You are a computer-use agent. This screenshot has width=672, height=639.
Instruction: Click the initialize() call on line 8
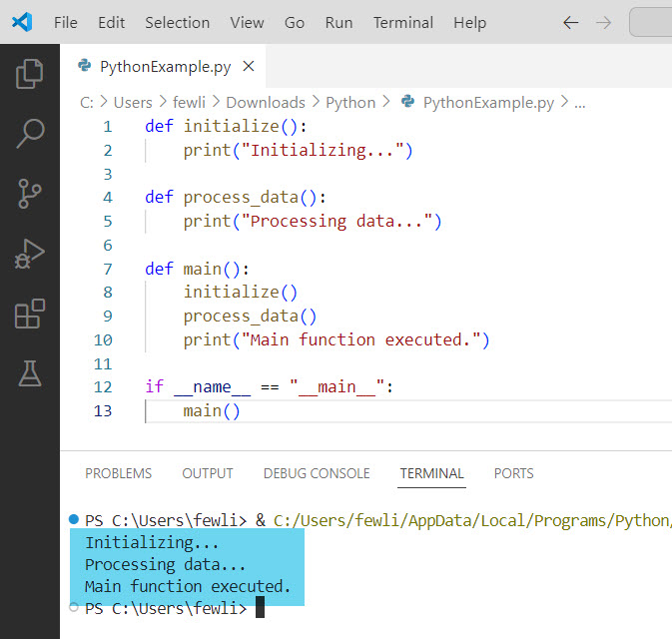pyautogui.click(x=240, y=293)
